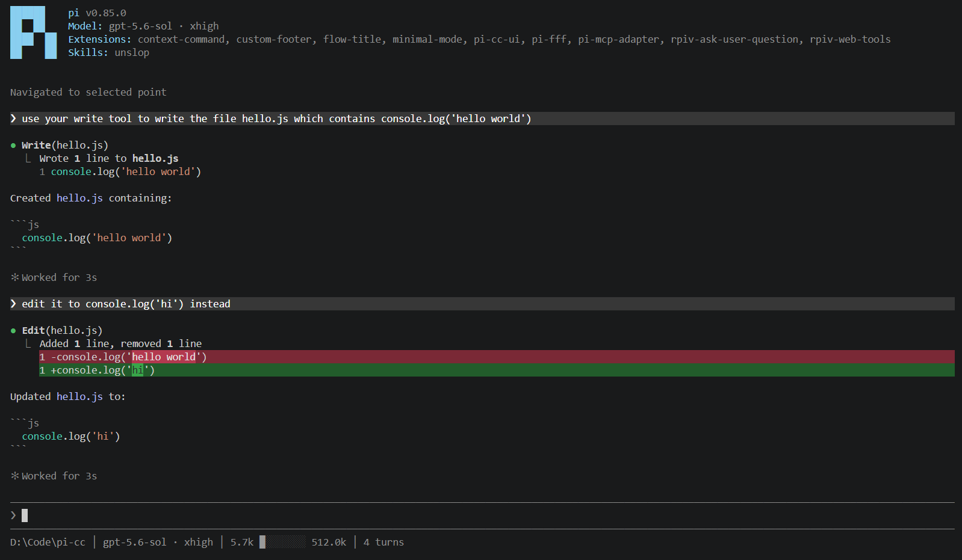
Task: Select the "minimal-mode" extension name
Action: 427,39
